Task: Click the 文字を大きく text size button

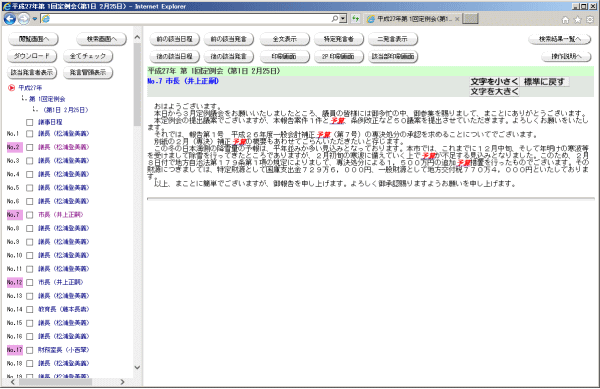Action: tap(494, 91)
